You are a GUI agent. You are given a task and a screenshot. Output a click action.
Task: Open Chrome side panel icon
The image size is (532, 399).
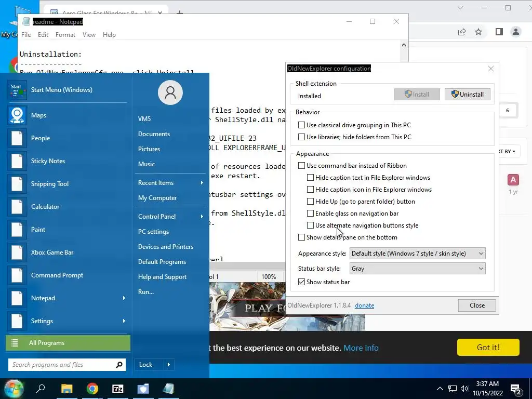[499, 32]
